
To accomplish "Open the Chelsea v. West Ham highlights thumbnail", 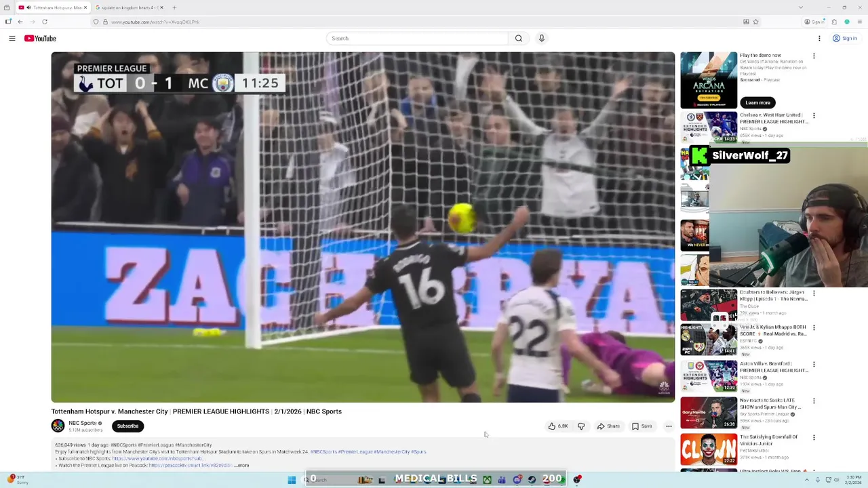I will (x=709, y=127).
